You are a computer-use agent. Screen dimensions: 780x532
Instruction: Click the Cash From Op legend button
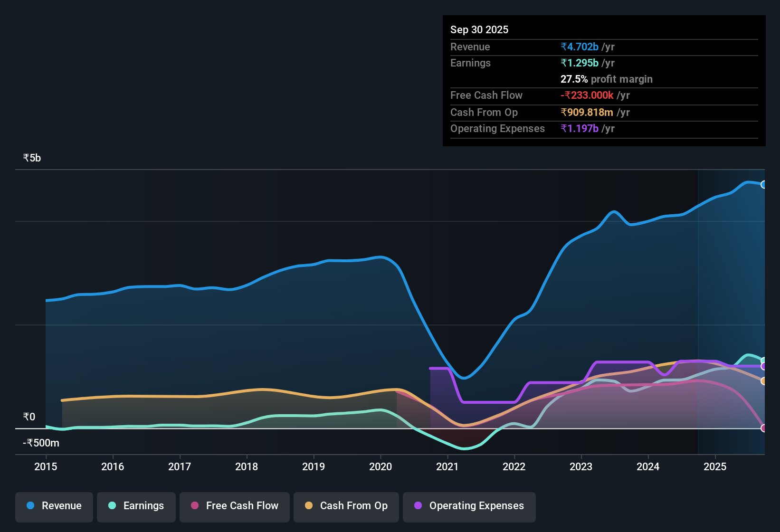346,506
